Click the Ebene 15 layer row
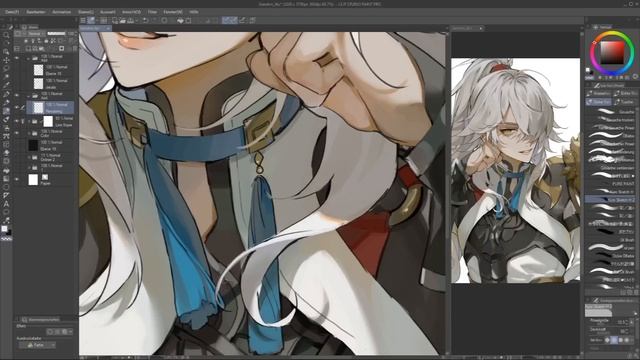 coord(51,71)
